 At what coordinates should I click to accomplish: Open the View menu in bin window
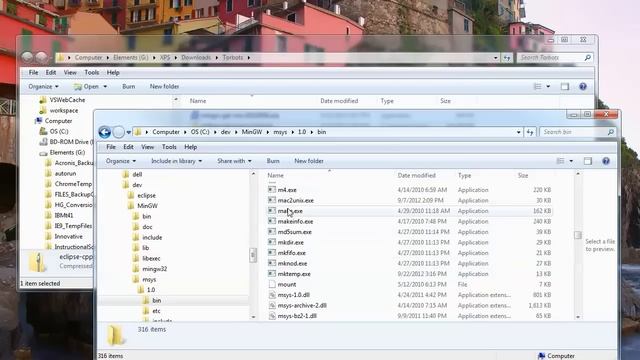147,147
